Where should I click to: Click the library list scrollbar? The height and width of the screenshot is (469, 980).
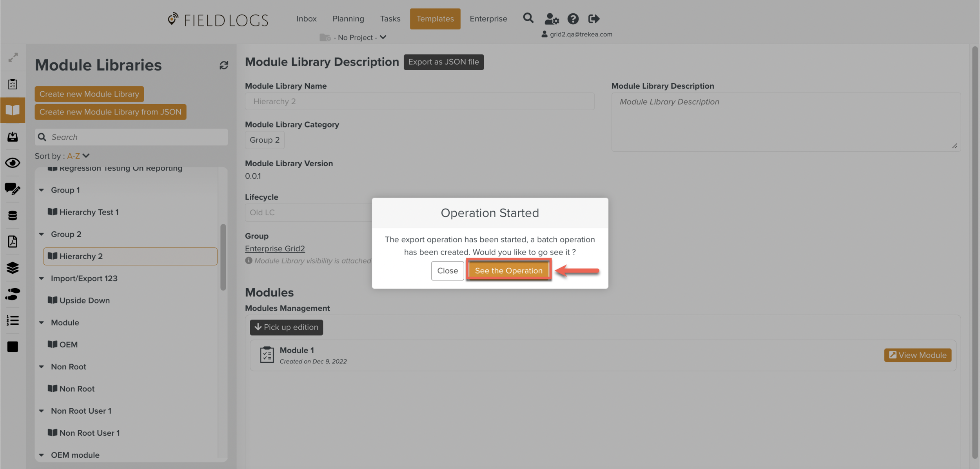click(223, 257)
